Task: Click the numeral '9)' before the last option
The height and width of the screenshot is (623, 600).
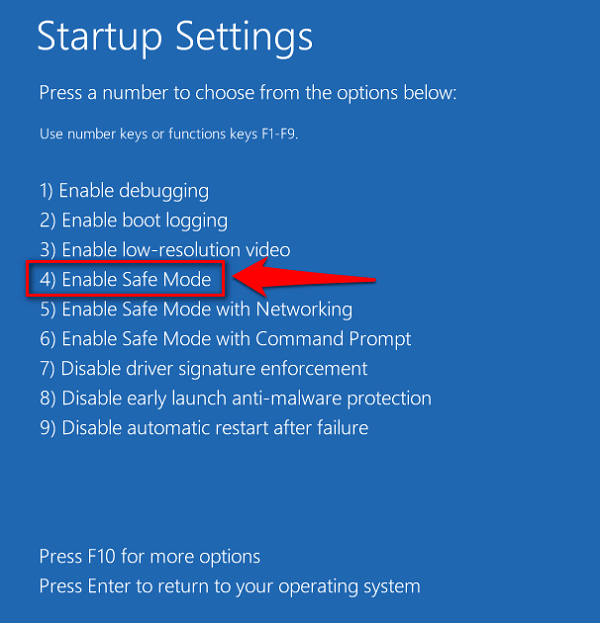Action: pyautogui.click(x=48, y=428)
